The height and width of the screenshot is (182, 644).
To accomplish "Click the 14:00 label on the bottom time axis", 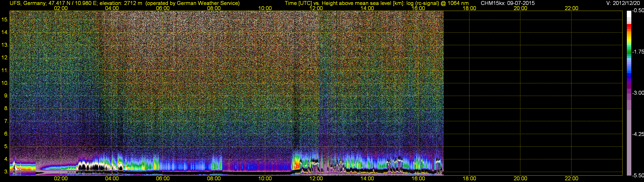I will [x=367, y=179].
